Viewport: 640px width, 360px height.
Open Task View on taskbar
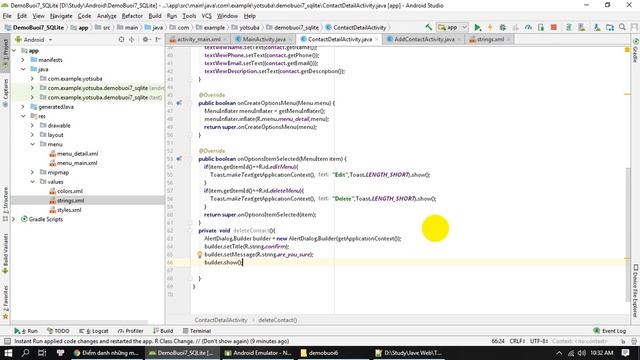point(42,353)
